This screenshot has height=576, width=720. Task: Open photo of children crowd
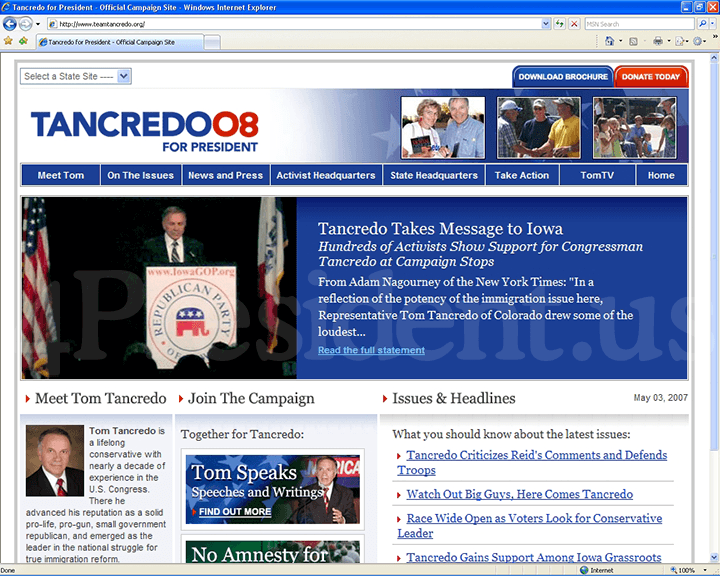634,127
